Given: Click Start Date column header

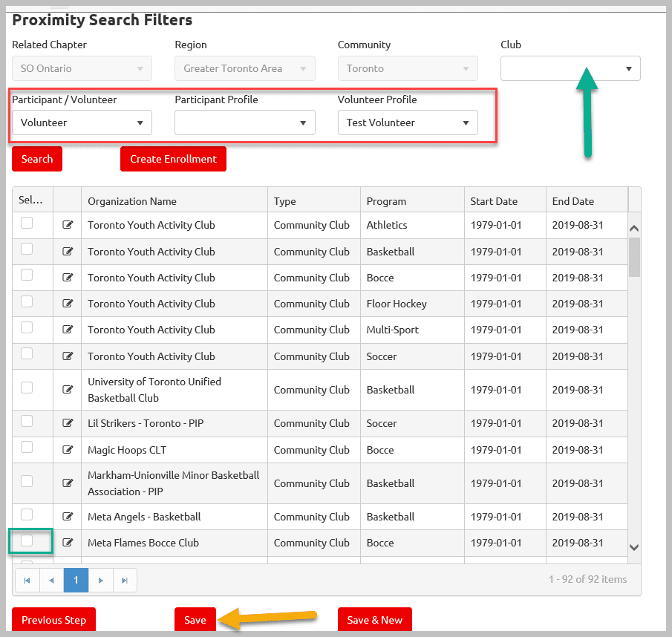Looking at the screenshot, I should pos(505,201).
